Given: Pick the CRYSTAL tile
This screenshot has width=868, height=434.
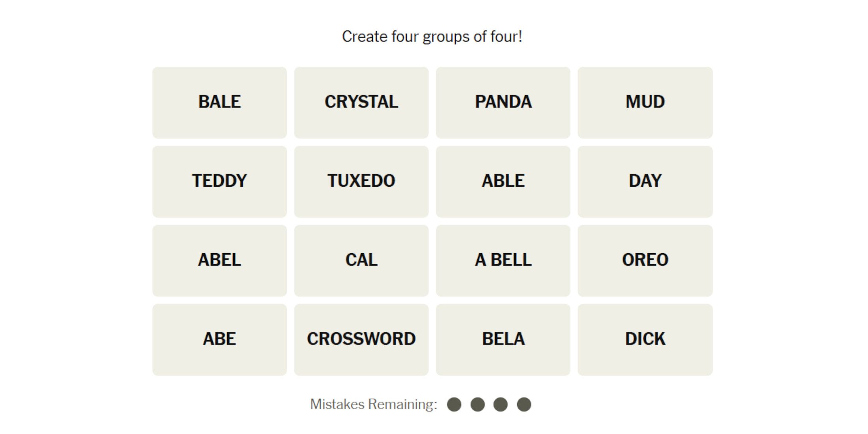Looking at the screenshot, I should tap(361, 102).
